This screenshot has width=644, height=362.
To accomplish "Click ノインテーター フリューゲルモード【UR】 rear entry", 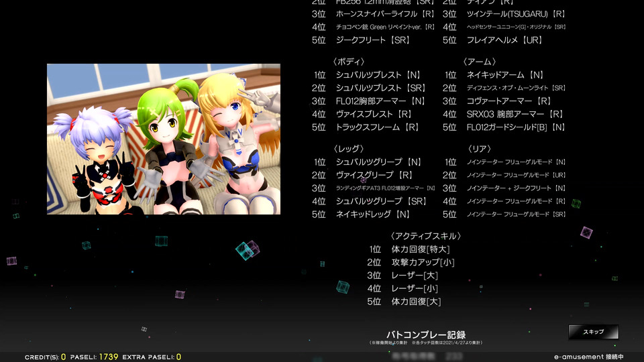I will click(517, 175).
